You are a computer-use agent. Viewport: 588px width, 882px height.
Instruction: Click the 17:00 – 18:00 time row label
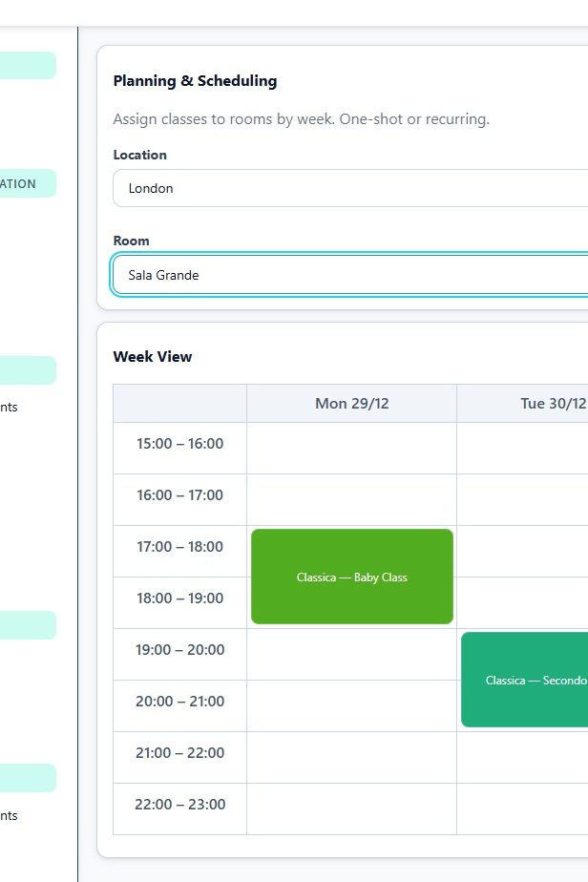[x=179, y=547]
